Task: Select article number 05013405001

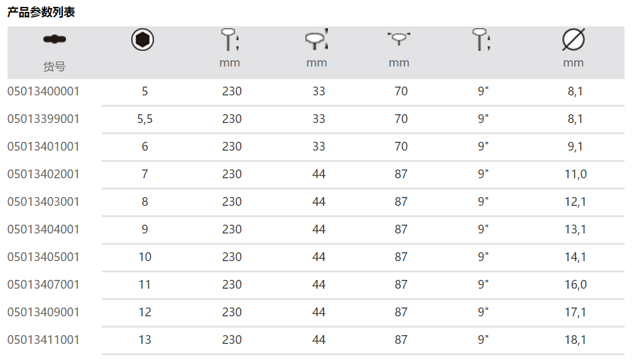Action: [43, 257]
